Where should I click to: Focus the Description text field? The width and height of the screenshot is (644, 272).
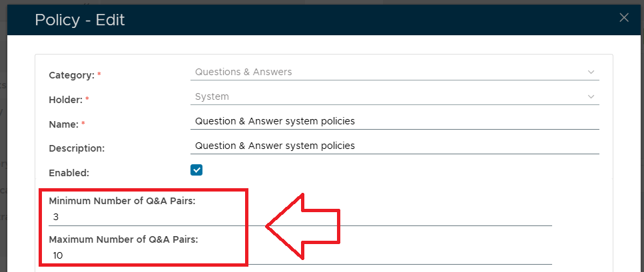point(394,146)
